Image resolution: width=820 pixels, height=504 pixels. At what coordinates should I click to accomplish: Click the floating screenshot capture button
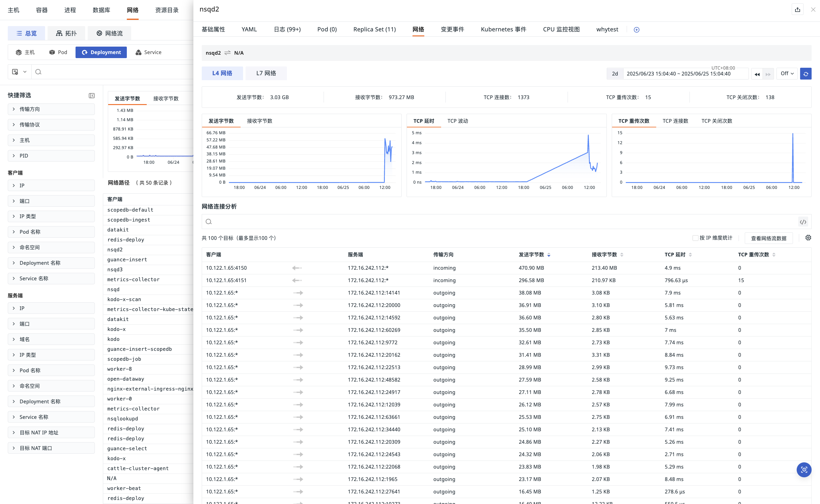click(x=804, y=469)
